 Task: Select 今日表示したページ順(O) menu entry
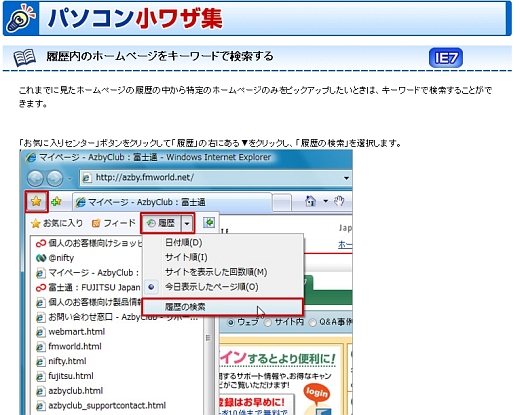tap(223, 287)
